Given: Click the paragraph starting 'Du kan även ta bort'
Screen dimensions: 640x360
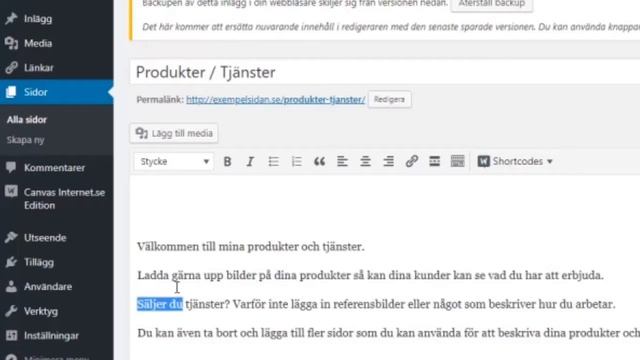Looking at the screenshot, I should point(388,333).
